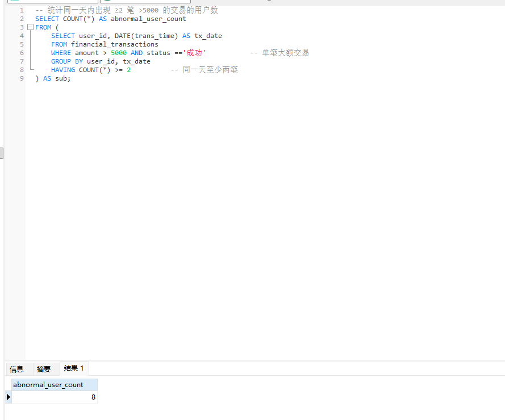505x420 pixels.
Task: Select the 结果 1 results tab
Action: (x=74, y=368)
